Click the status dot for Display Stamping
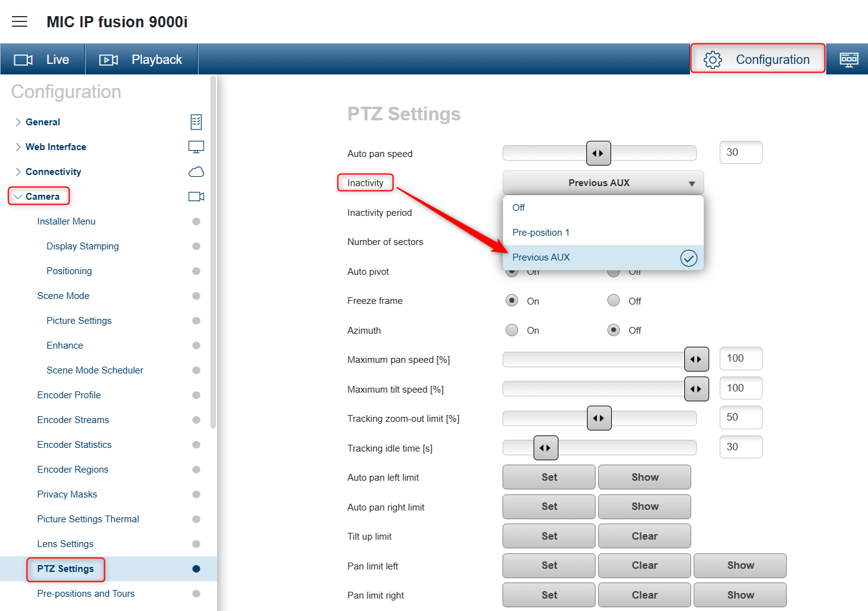 196,246
